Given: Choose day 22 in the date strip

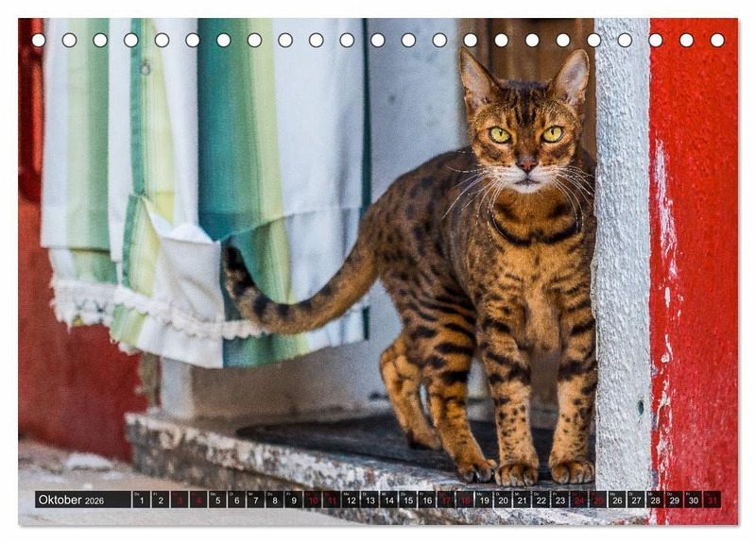Looking at the screenshot, I should tap(541, 500).
